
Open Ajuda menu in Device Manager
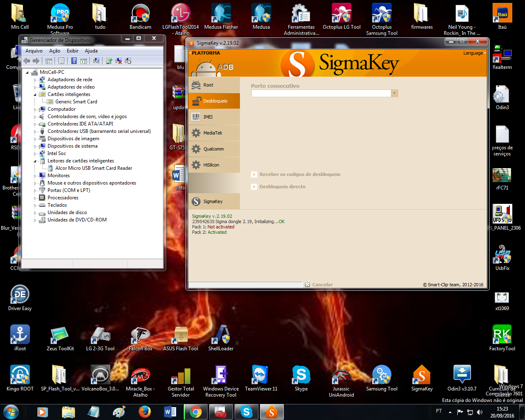91,51
